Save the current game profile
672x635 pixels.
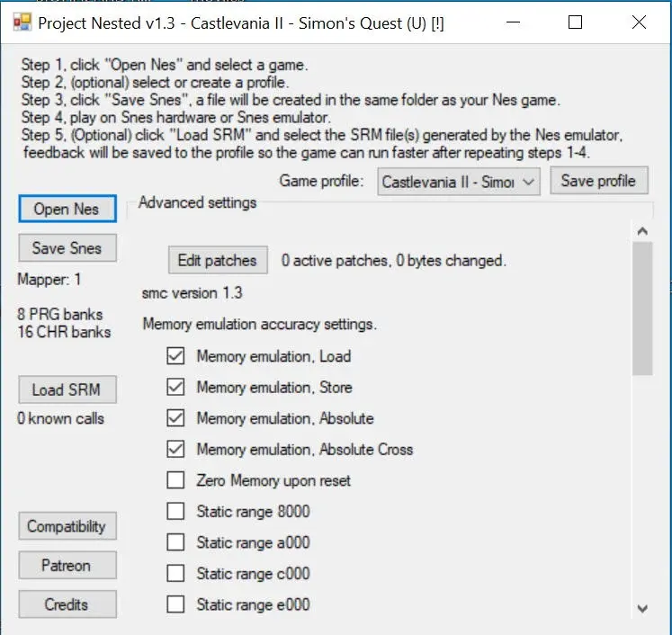598,181
